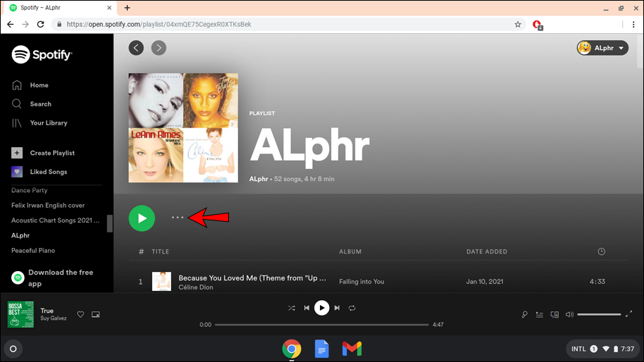Click song Because You Loved Me title
Image resolution: width=644 pixels, height=362 pixels.
[252, 278]
